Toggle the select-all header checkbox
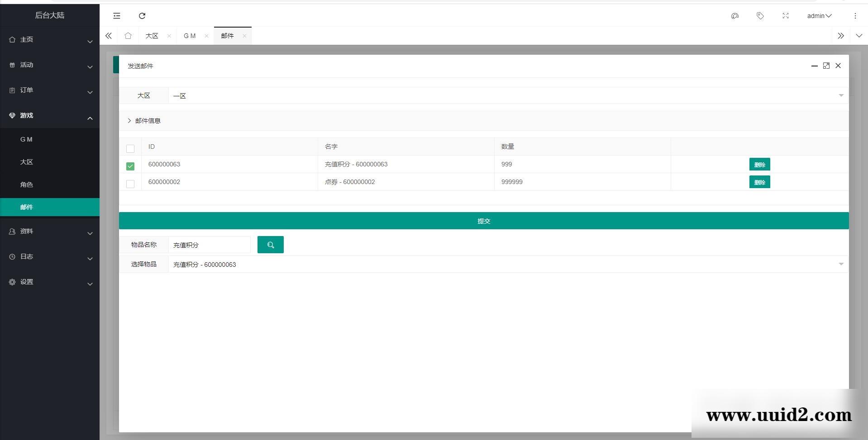Viewport: 868px width, 440px height. pyautogui.click(x=130, y=148)
